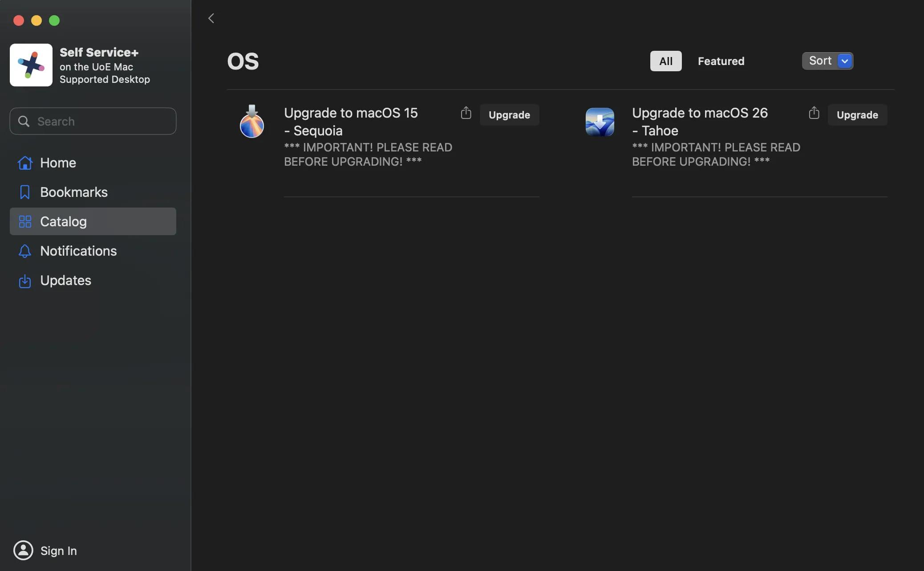
Task: Close the window with the red button
Action: pos(19,20)
